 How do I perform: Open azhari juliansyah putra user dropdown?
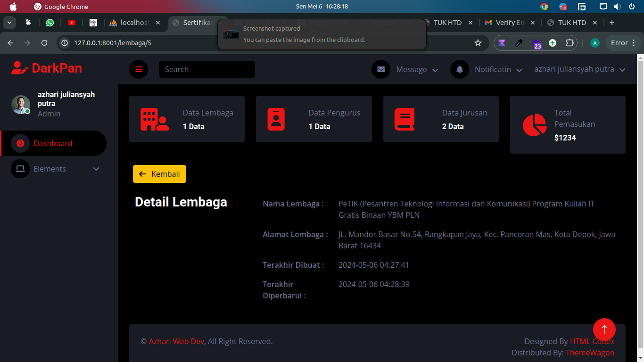click(x=580, y=69)
